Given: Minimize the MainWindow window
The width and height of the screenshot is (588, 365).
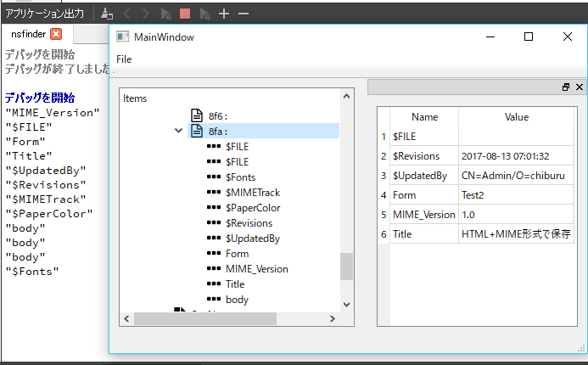Looking at the screenshot, I should tap(490, 36).
